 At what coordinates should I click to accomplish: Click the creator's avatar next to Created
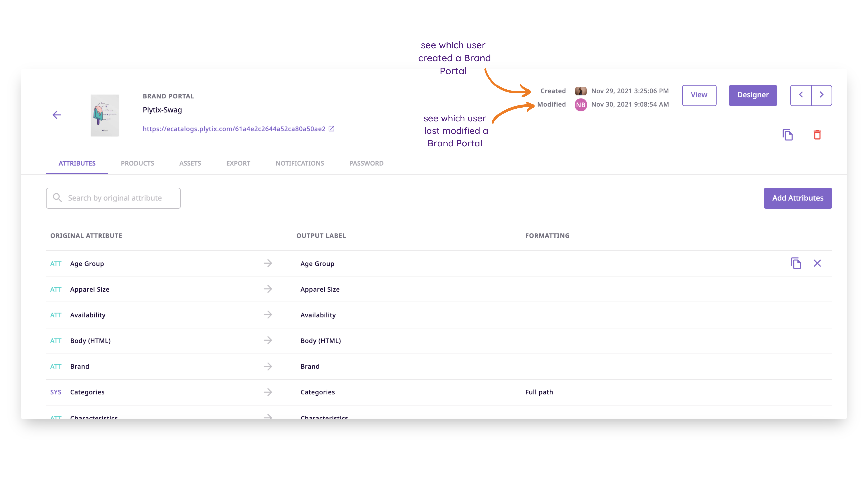[581, 91]
